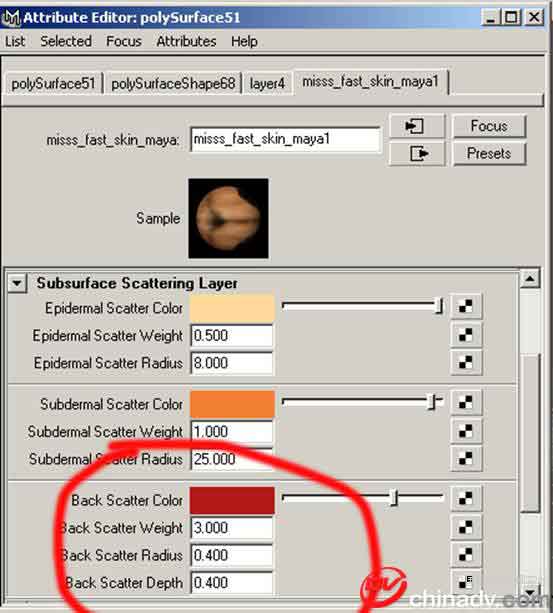
Task: Click the Epidermal Scatter Weight value field
Action: (232, 336)
